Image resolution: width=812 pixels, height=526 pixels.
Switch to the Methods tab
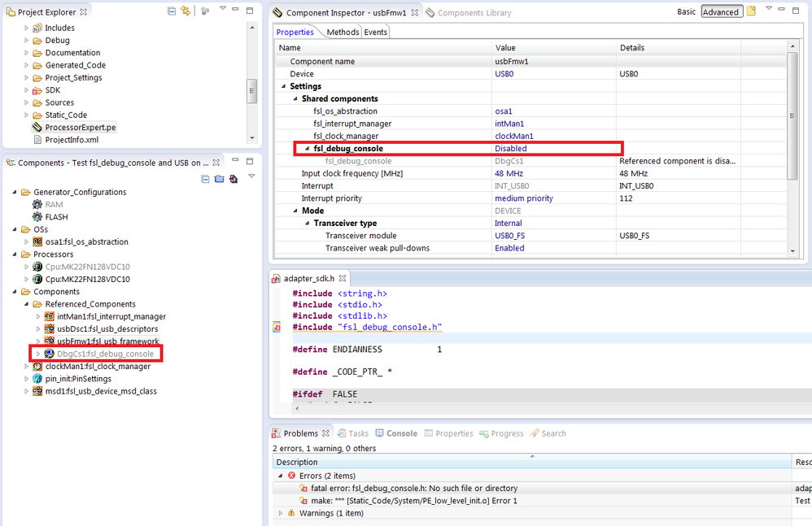(342, 32)
